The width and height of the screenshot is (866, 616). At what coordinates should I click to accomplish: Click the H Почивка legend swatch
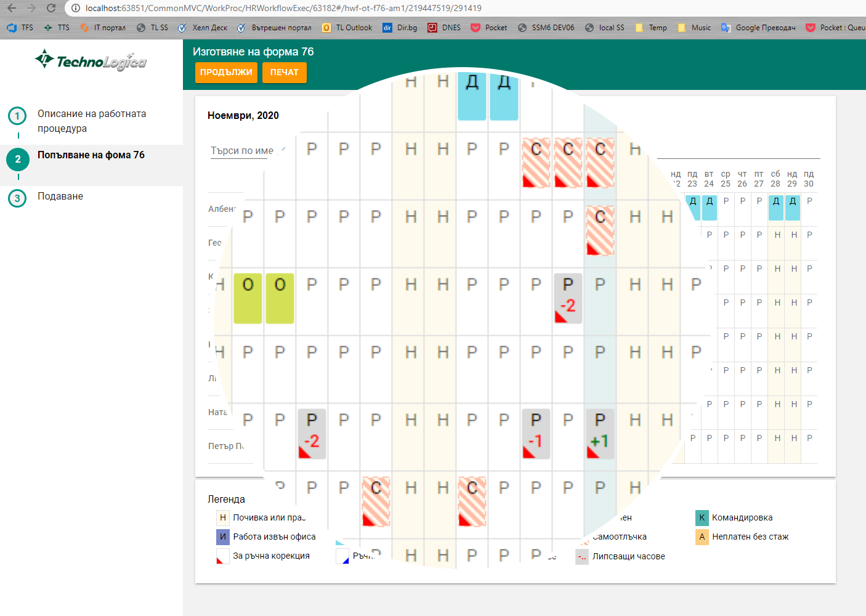pyautogui.click(x=223, y=517)
